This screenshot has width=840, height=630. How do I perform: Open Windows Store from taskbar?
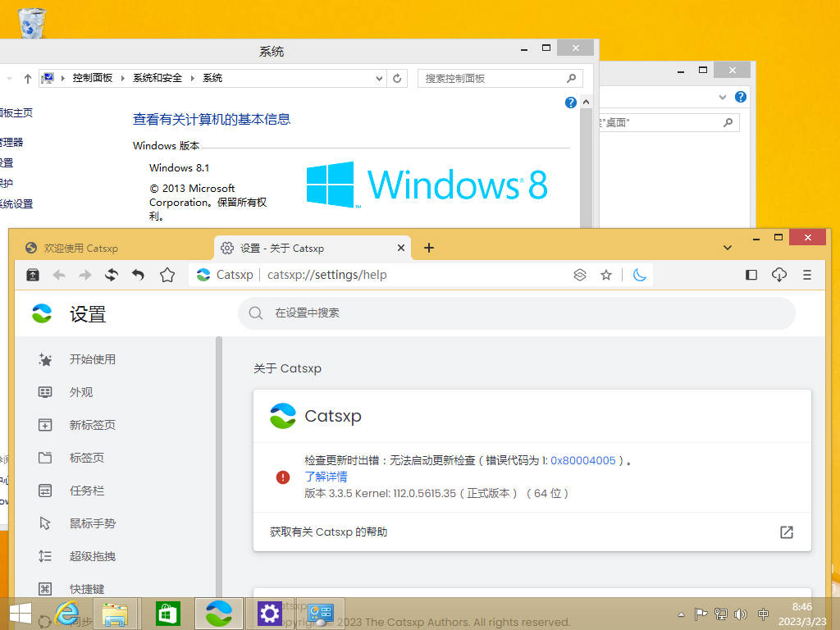pos(167,614)
